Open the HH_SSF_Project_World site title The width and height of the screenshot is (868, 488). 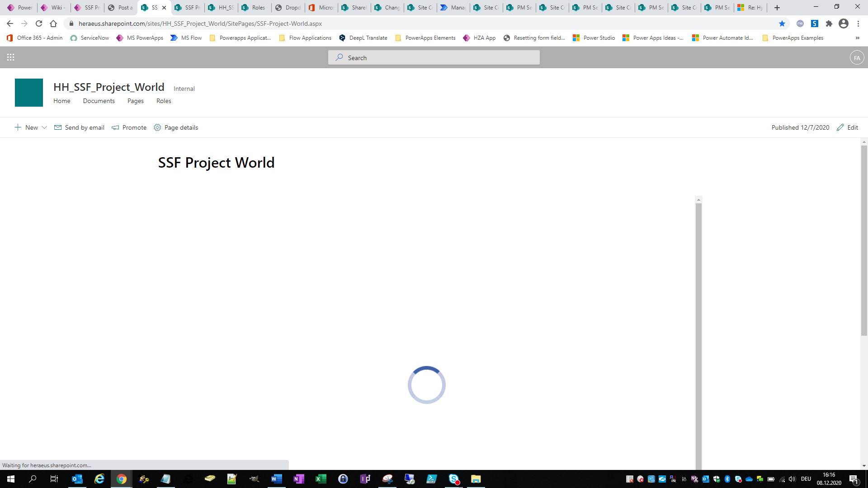109,87
